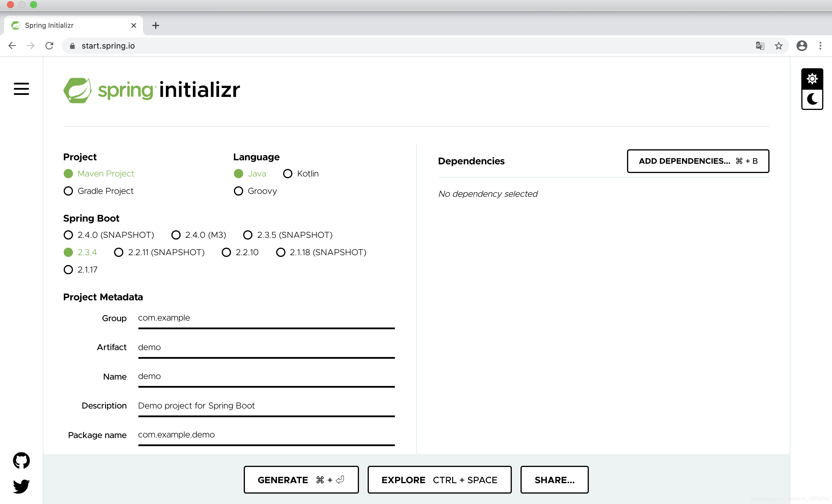Open the hamburger side menu

(21, 89)
